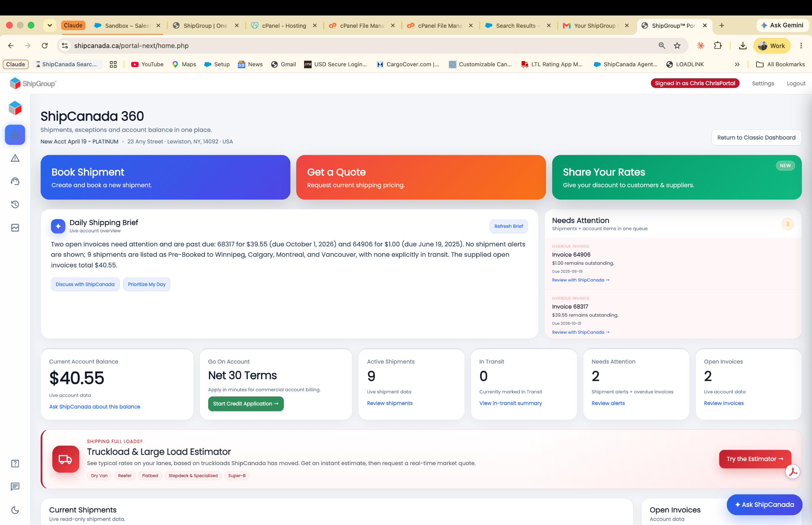Click the Book Shipment card
Image resolution: width=812 pixels, height=525 pixels.
pos(165,177)
